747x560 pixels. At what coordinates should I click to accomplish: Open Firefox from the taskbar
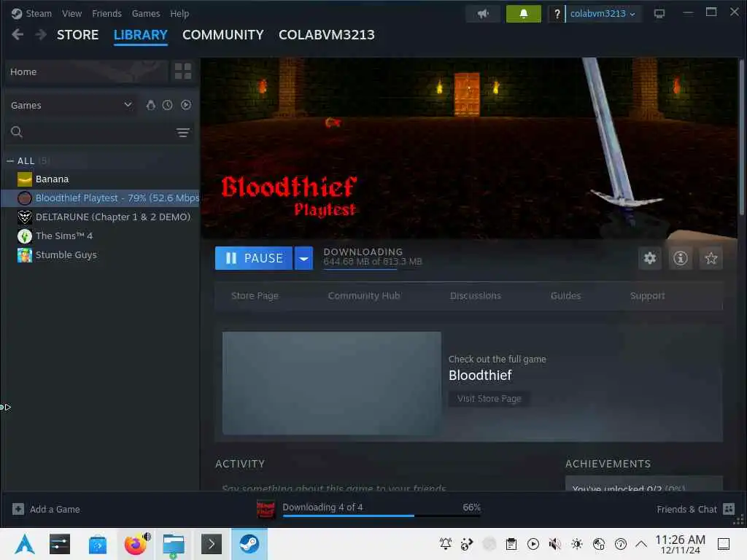[136, 544]
